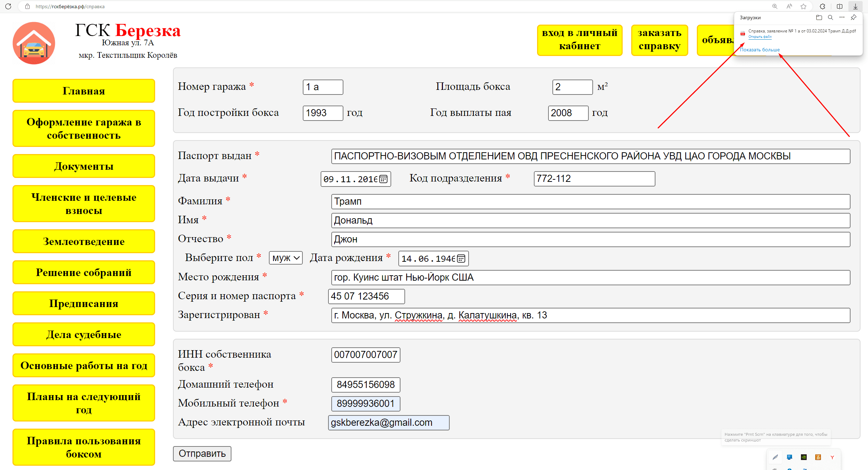
Task: Click заказать справку button
Action: [659, 40]
